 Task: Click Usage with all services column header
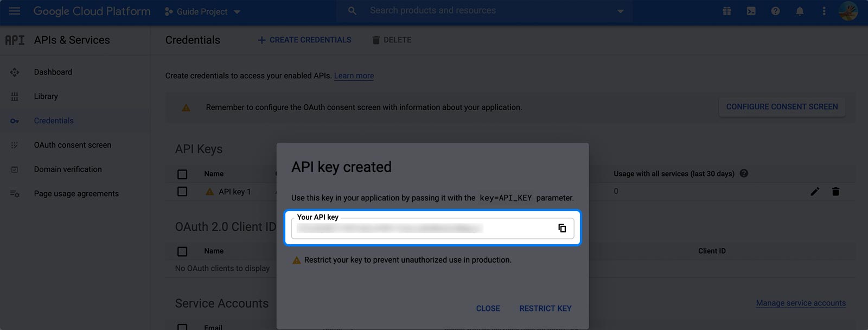[x=674, y=174]
